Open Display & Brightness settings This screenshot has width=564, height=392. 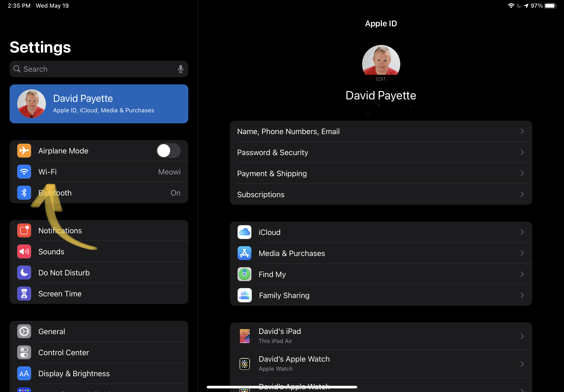(x=74, y=374)
